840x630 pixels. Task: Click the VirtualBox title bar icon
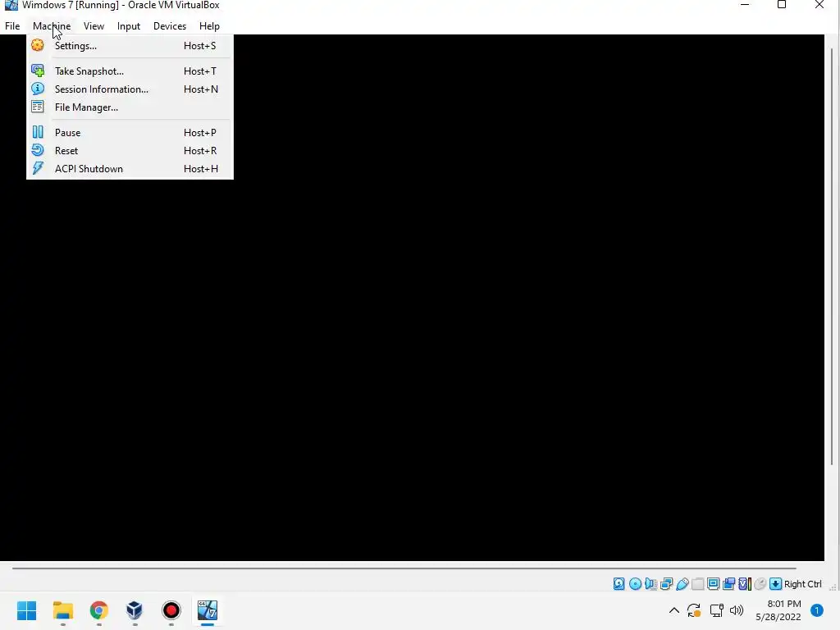(x=11, y=6)
